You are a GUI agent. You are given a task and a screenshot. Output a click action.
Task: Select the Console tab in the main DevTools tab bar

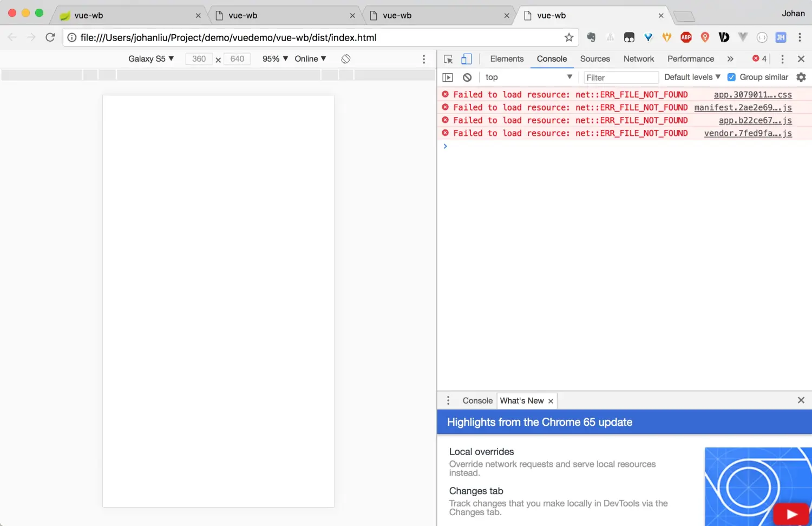[552, 59]
